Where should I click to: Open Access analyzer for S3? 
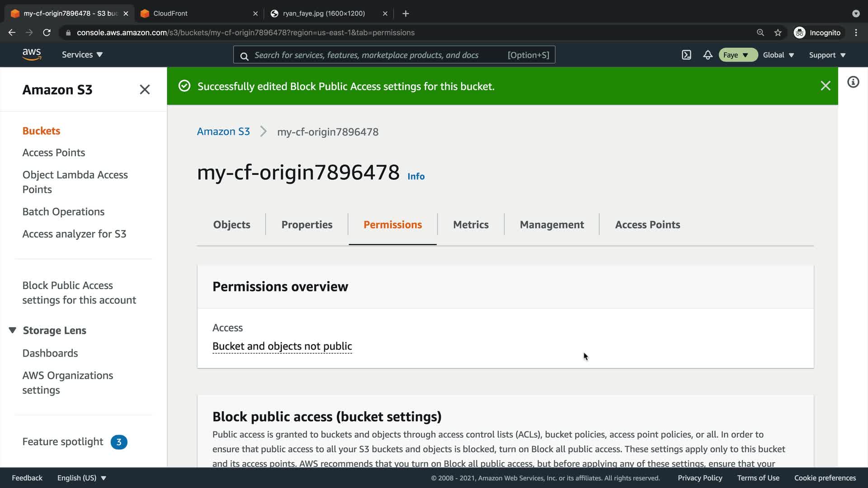tap(74, 234)
